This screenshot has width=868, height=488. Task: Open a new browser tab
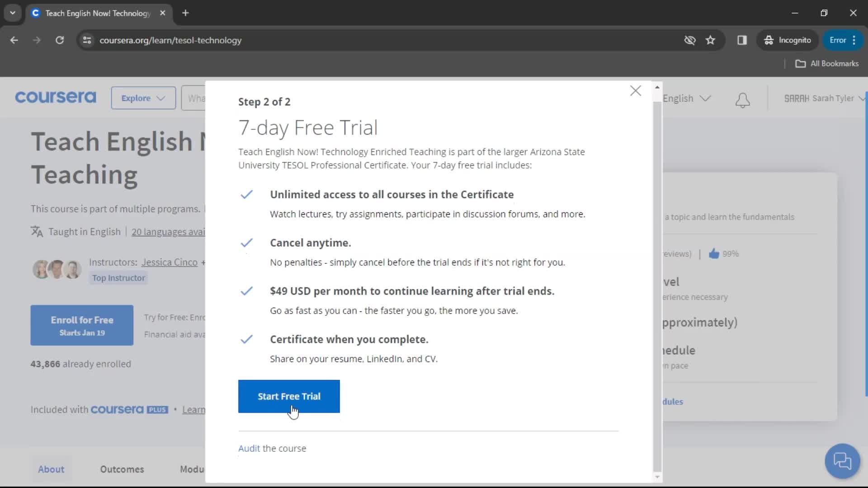pos(185,13)
